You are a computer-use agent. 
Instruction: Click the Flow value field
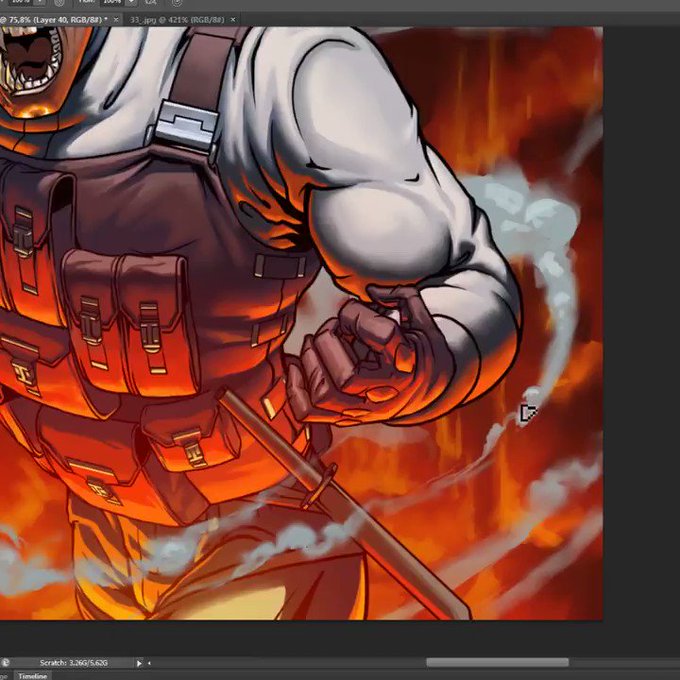[112, 2]
